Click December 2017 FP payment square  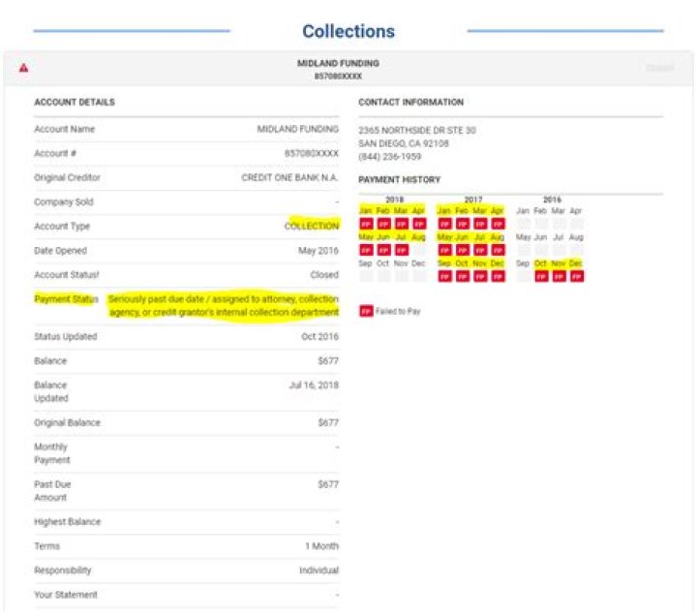coord(497,276)
